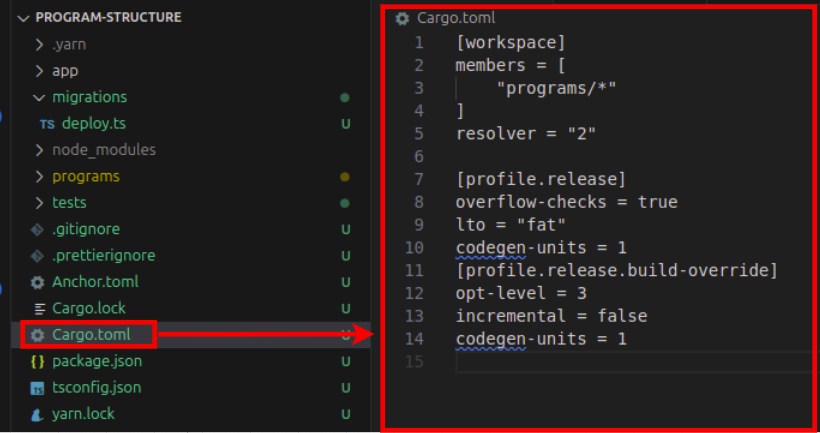
Task: Select the .yarn folder name
Action: coord(69,44)
